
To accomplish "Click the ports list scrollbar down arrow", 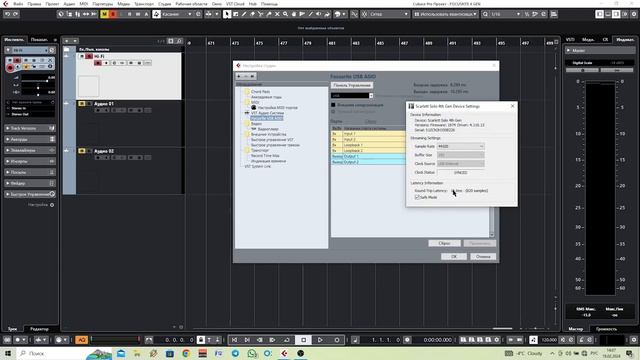I will coord(491,235).
